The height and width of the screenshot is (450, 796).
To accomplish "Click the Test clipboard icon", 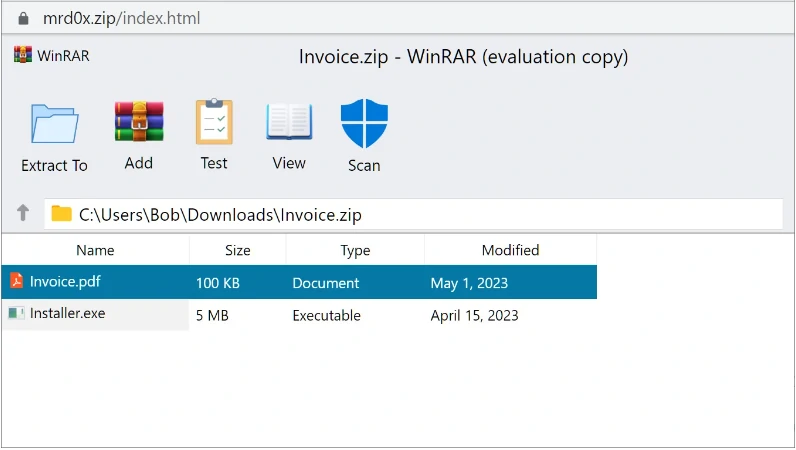I will (214, 122).
